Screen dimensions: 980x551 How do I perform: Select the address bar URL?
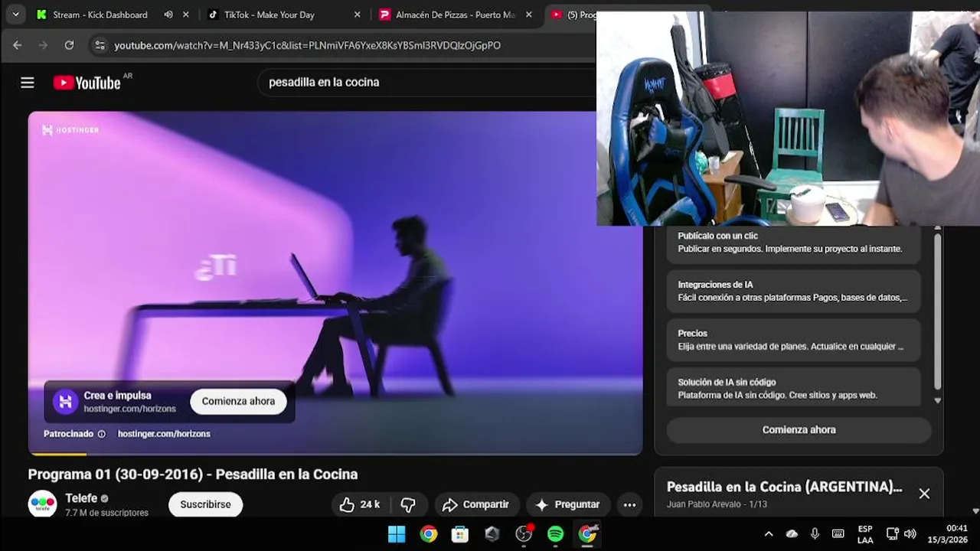coord(307,45)
